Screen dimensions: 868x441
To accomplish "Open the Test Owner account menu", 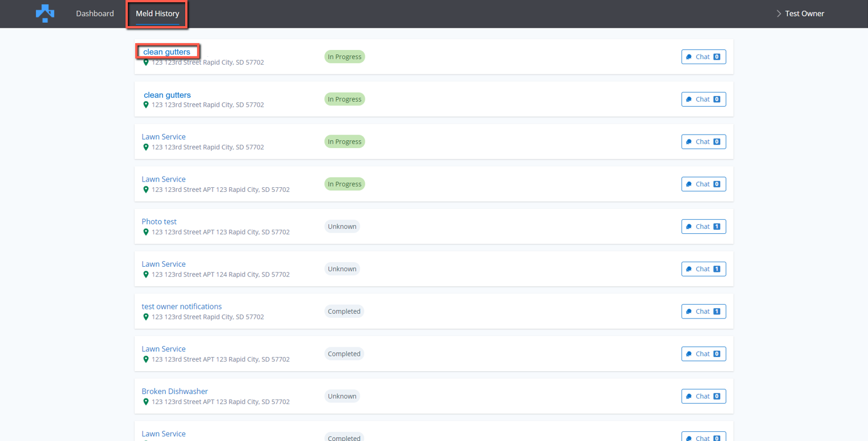I will [804, 14].
